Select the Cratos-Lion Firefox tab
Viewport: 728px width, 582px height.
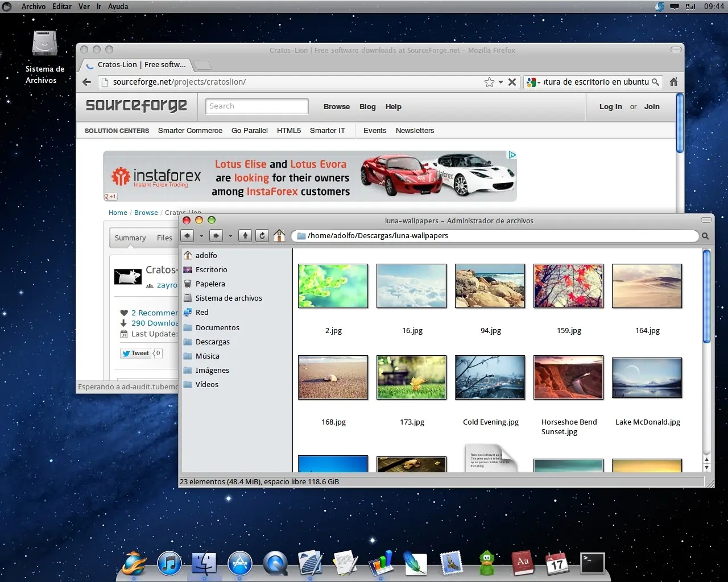136,65
